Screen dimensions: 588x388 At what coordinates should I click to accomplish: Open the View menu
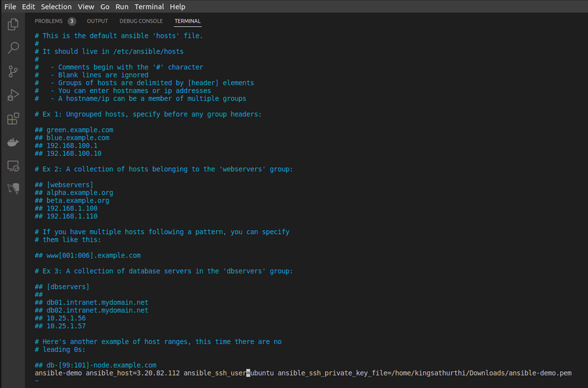[86, 7]
